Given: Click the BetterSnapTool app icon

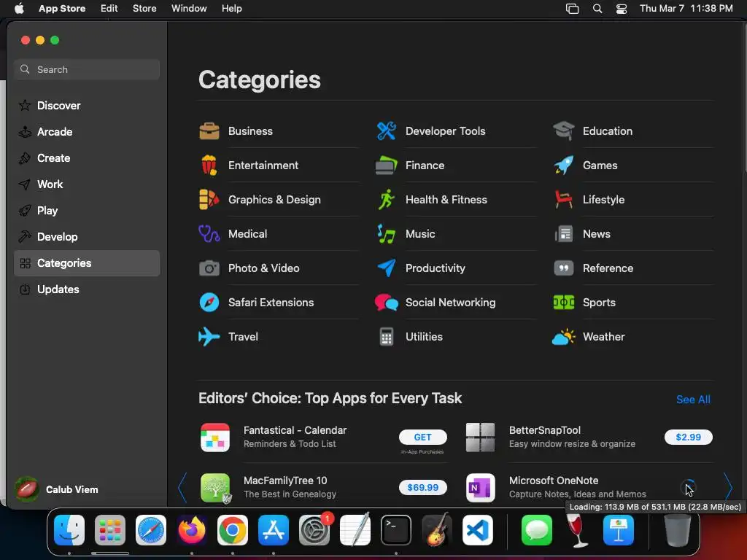Looking at the screenshot, I should point(480,437).
